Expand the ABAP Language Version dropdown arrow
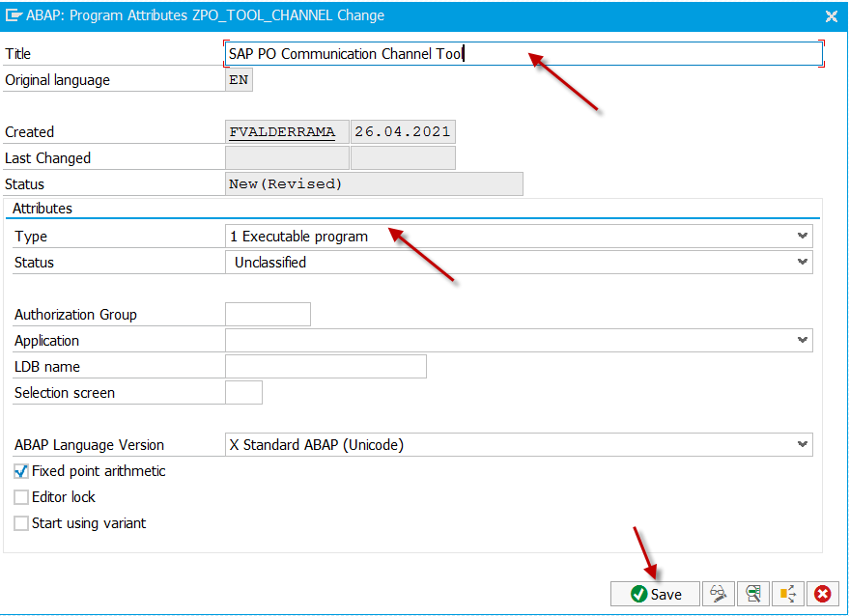The height and width of the screenshot is (616, 849). click(x=803, y=444)
